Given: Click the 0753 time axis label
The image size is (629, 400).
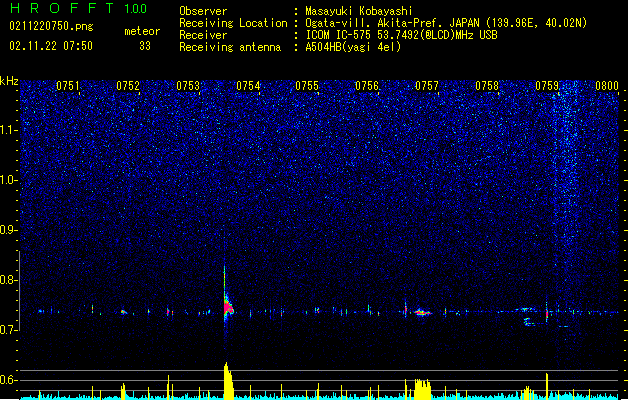Looking at the screenshot, I should (188, 86).
